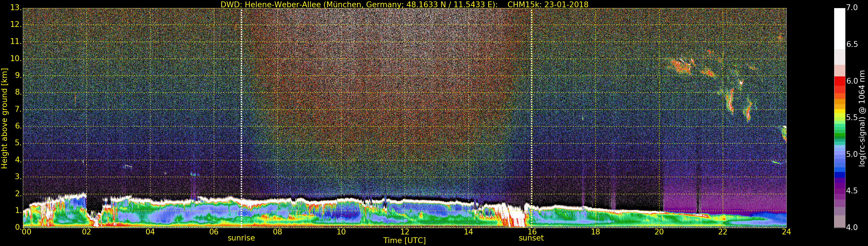868x246 pixels.
Task: Select the red band on the colorbar
Action: click(839, 82)
